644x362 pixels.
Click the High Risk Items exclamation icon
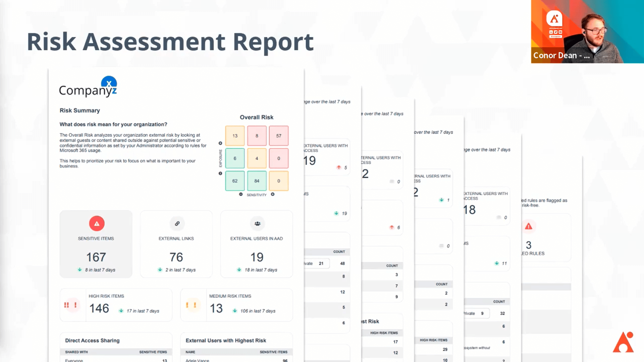[70, 305]
